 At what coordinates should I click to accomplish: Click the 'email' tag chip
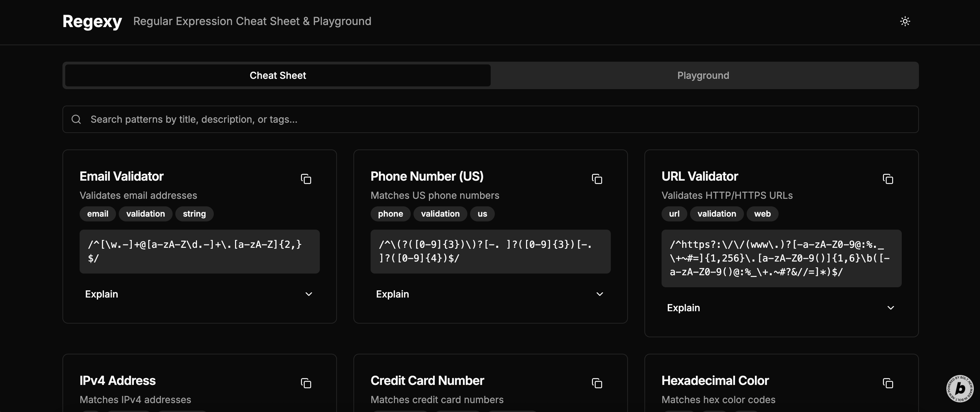coord(97,214)
